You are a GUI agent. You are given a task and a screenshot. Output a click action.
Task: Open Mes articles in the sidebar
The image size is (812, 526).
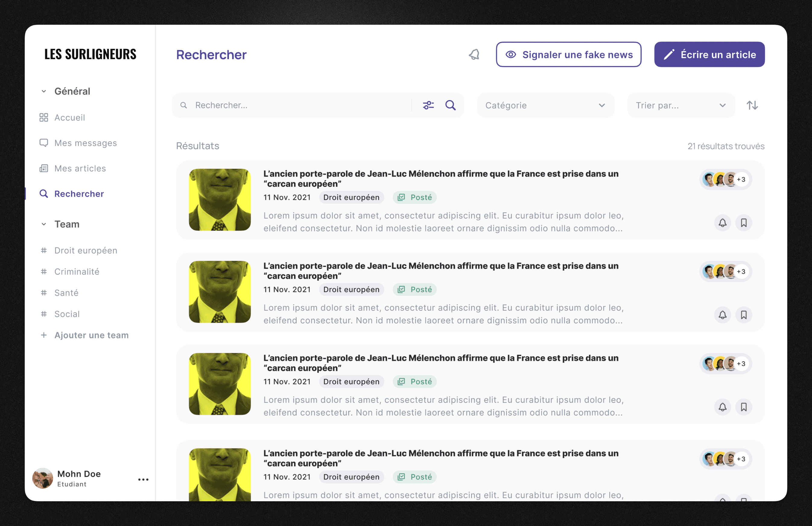pos(80,168)
